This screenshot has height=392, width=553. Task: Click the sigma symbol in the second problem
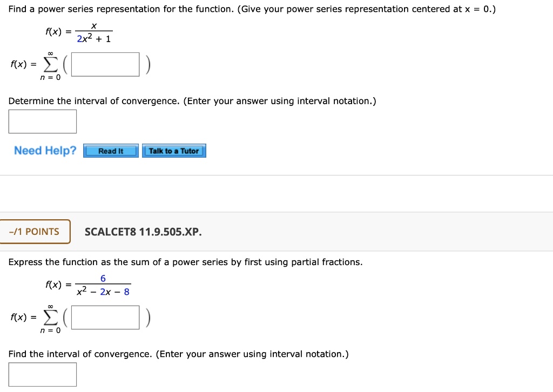coord(50,317)
